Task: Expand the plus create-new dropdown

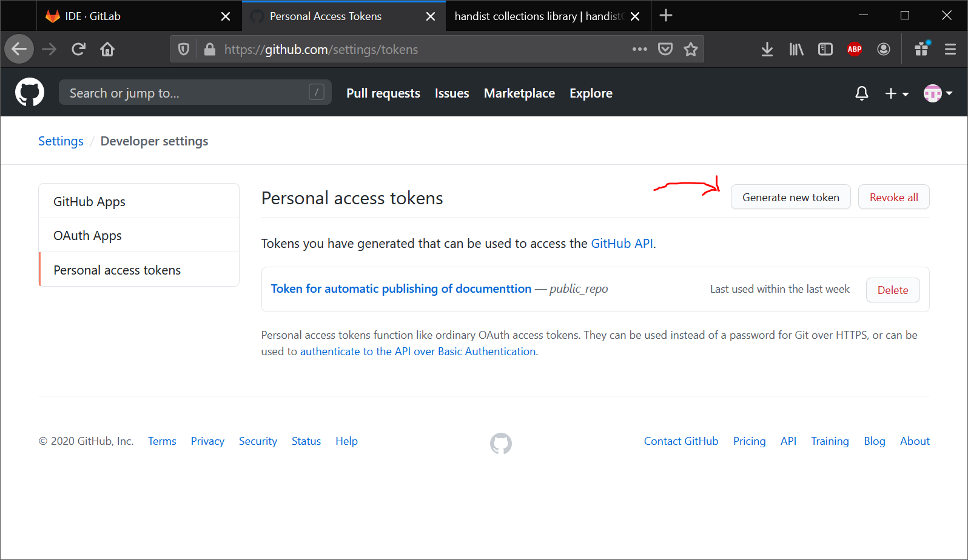Action: point(896,93)
